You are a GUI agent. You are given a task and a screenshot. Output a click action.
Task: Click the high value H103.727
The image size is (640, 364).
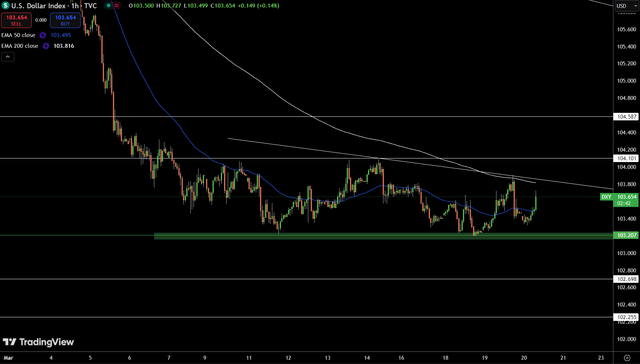(169, 6)
